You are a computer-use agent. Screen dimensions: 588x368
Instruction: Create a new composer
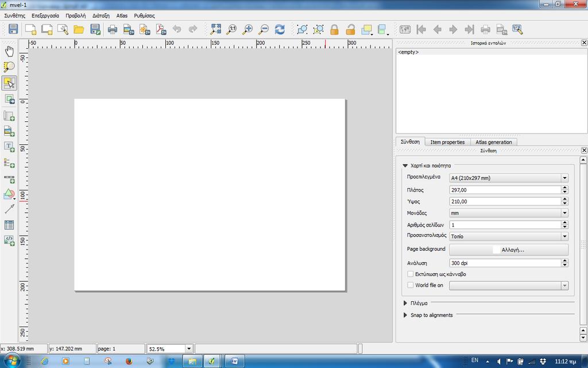click(30, 29)
